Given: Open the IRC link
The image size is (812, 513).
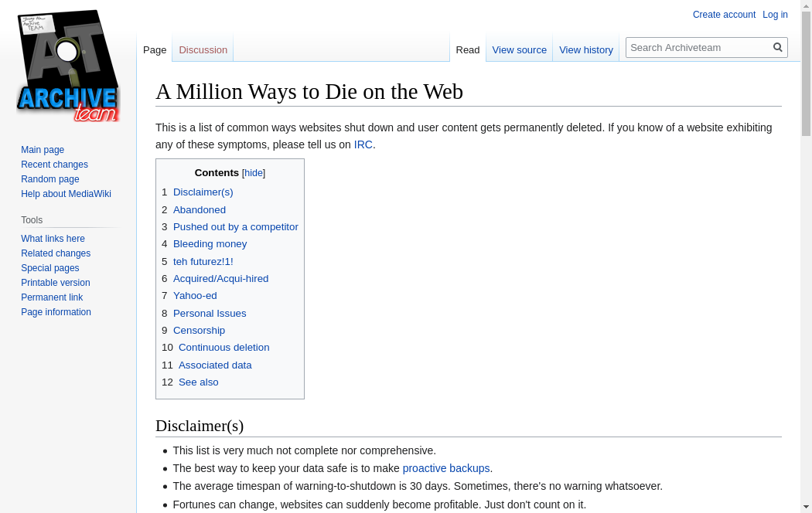Looking at the screenshot, I should pyautogui.click(x=363, y=144).
